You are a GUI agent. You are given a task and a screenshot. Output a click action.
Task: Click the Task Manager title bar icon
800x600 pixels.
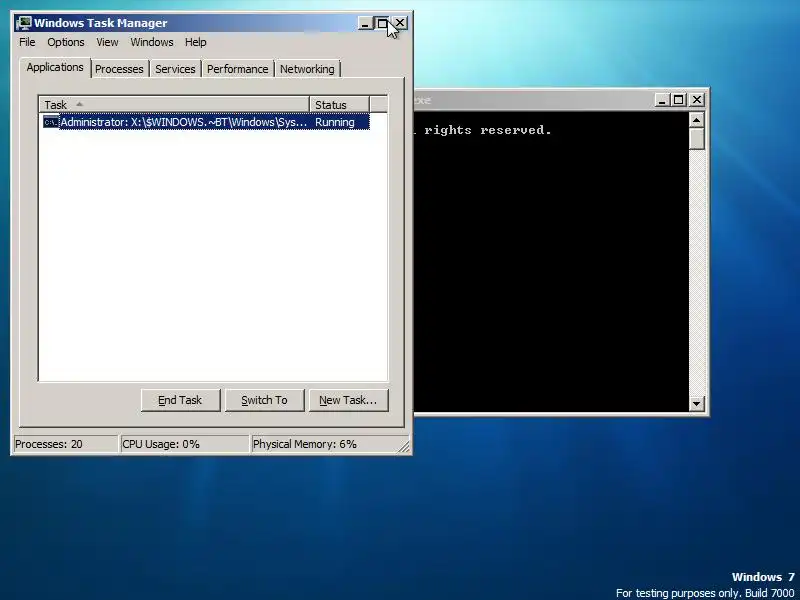click(x=23, y=23)
